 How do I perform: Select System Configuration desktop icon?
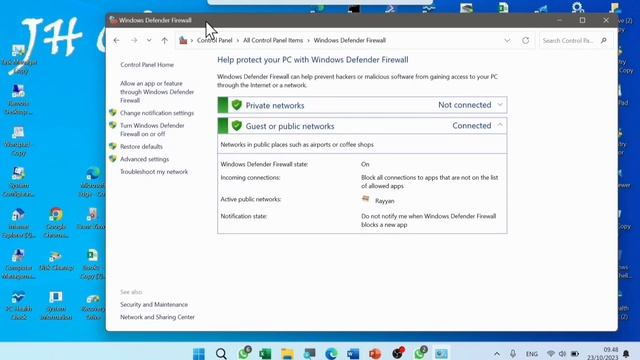18,182
